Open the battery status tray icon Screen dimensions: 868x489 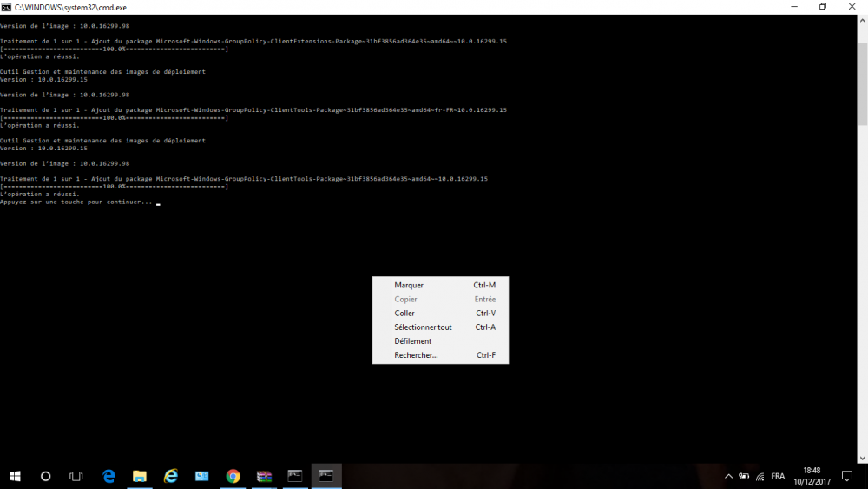[744, 476]
